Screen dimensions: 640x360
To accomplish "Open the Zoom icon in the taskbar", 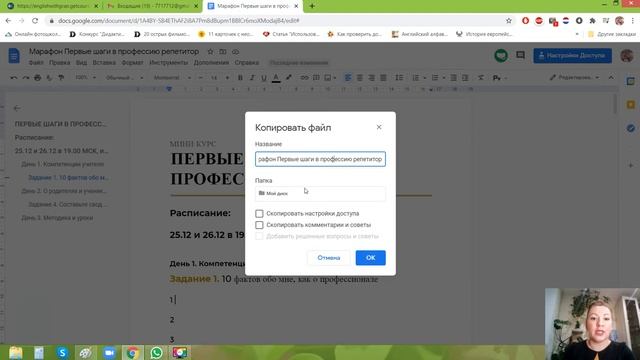I will [109, 353].
